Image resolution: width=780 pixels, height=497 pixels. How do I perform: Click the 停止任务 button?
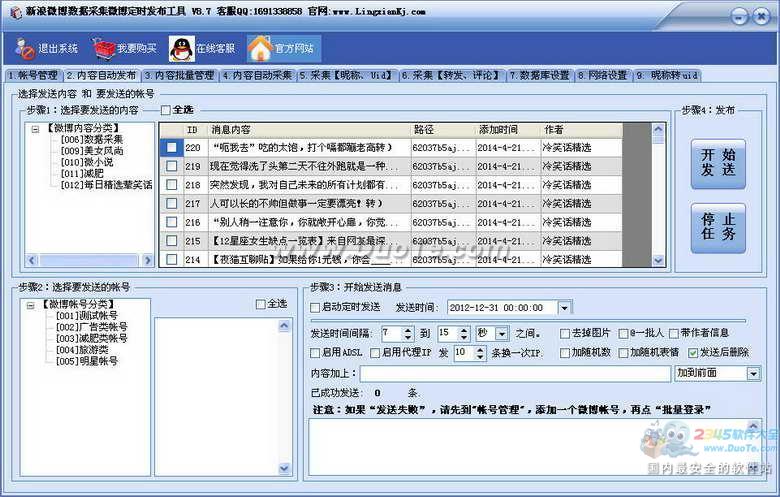click(718, 228)
